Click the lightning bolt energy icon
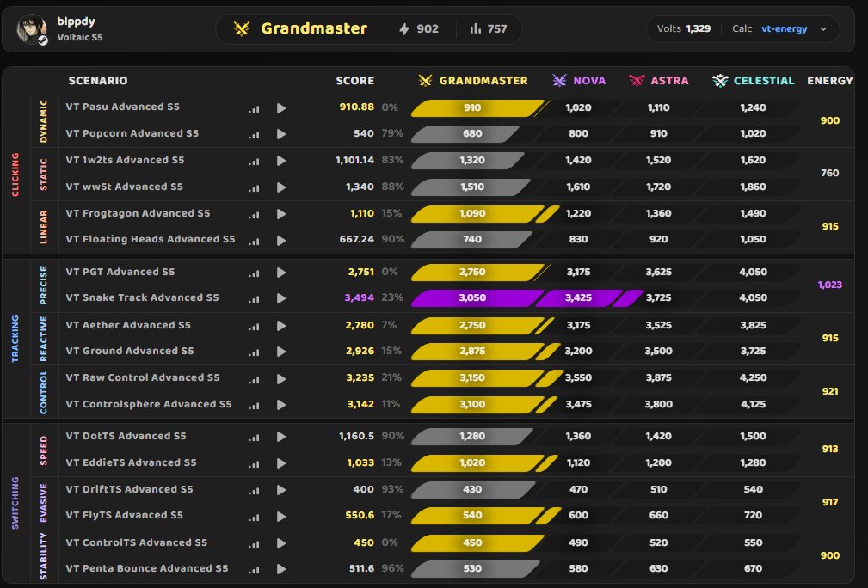 point(404,28)
